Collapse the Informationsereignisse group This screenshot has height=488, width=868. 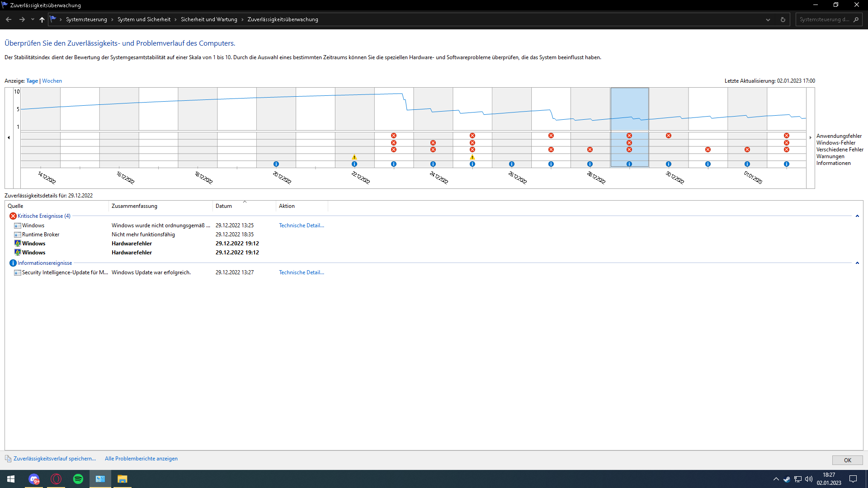(x=857, y=263)
